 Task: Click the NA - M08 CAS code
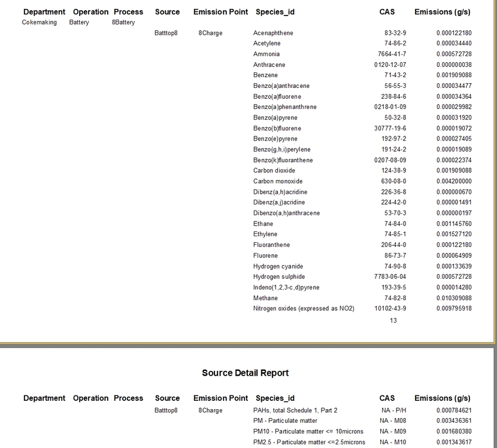(x=392, y=421)
